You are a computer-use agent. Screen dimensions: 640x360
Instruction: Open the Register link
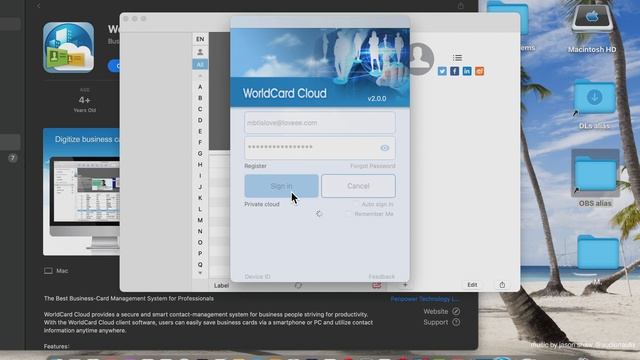click(x=255, y=166)
